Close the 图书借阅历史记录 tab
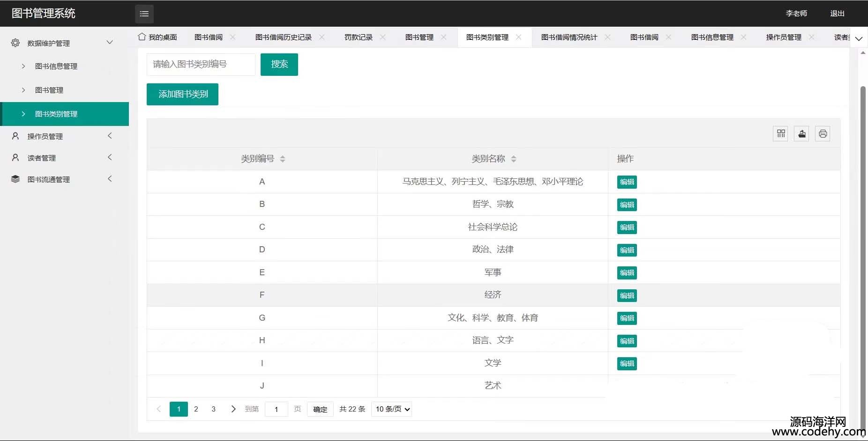The width and height of the screenshot is (868, 441). 322,37
